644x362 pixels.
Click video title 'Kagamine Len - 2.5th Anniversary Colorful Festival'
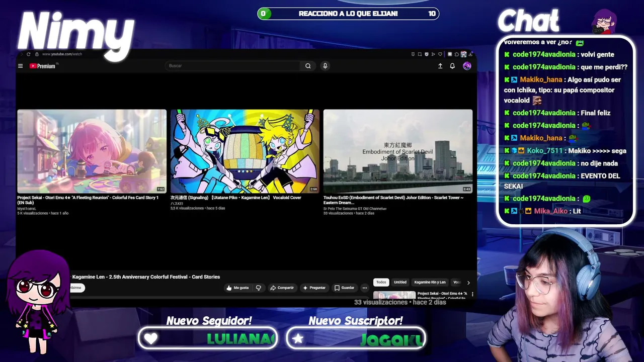coord(146,277)
